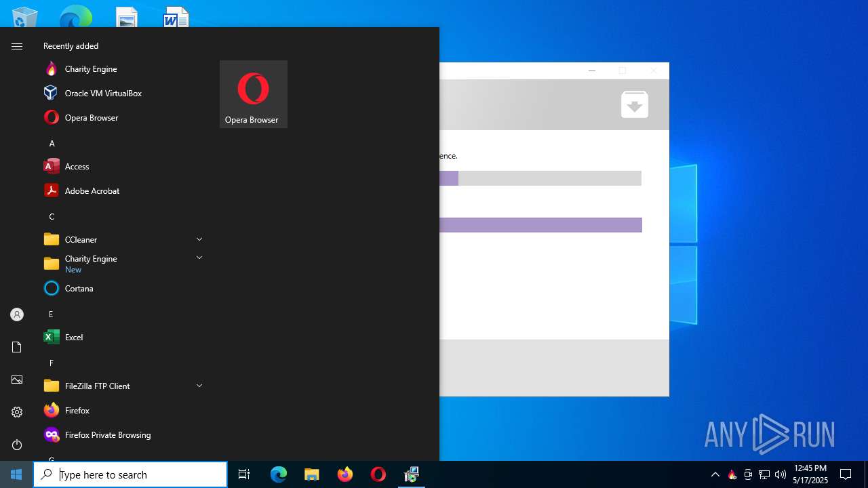Open Recycle Bin desktop icon
The height and width of the screenshot is (488, 868).
click(x=25, y=16)
